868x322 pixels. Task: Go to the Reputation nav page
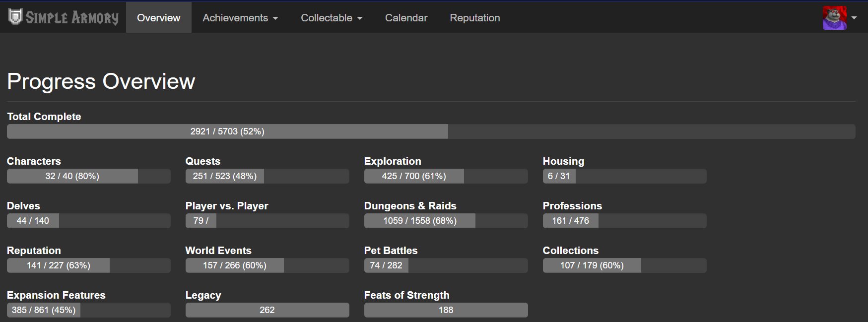click(475, 18)
